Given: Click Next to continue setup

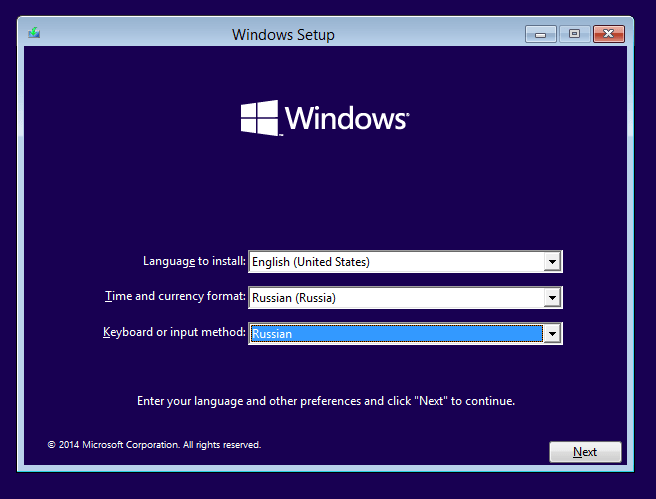Looking at the screenshot, I should coord(585,452).
